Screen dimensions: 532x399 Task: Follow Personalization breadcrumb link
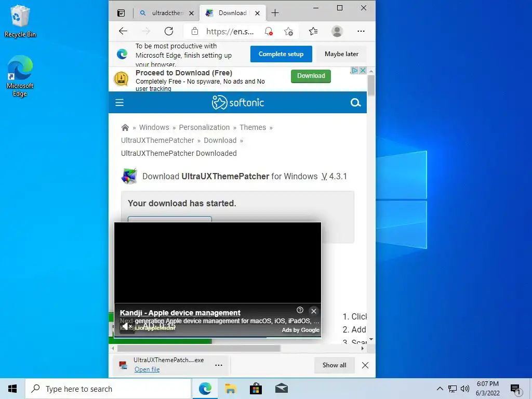point(204,127)
